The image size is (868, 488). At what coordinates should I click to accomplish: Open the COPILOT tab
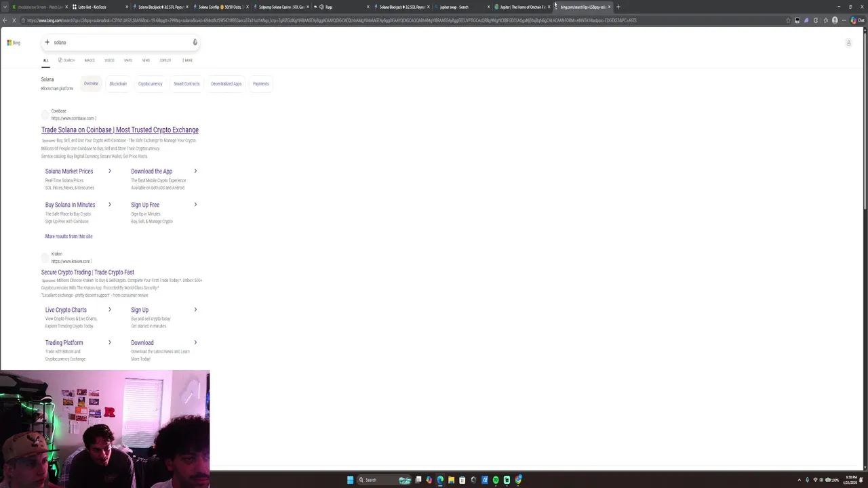pyautogui.click(x=165, y=60)
